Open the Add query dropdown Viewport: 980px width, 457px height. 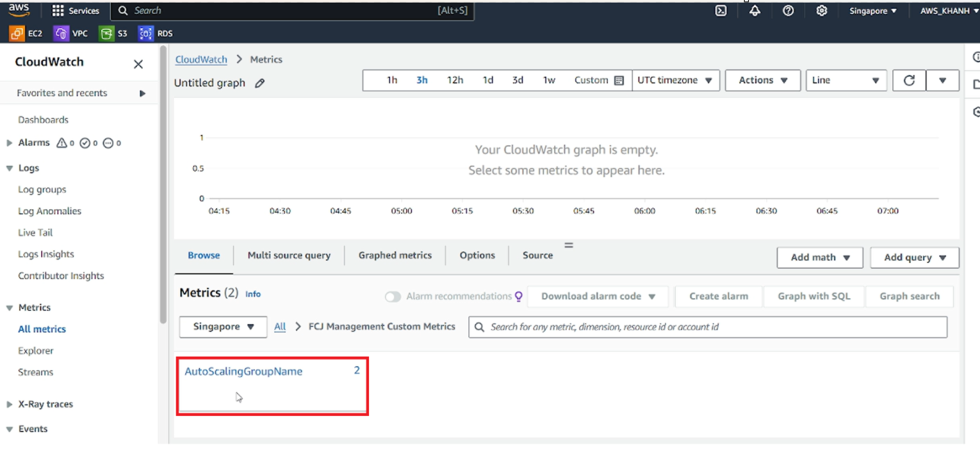coord(915,257)
